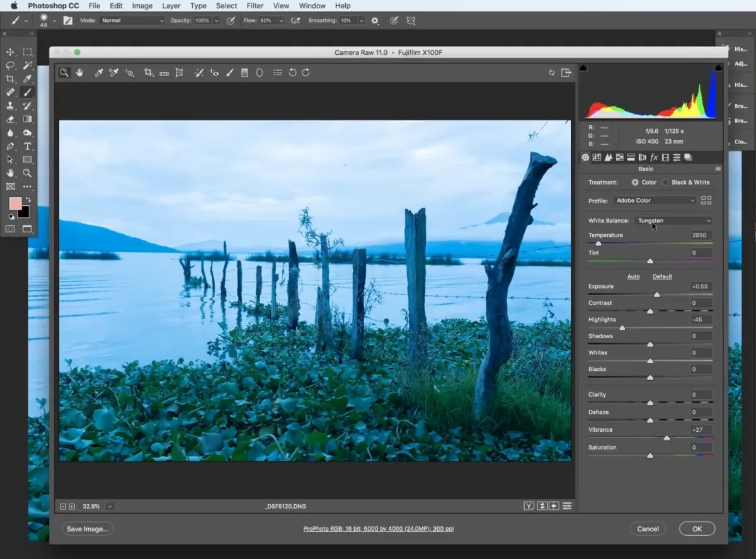The image size is (756, 559).
Task: Select the Hand tool
Action: point(79,72)
